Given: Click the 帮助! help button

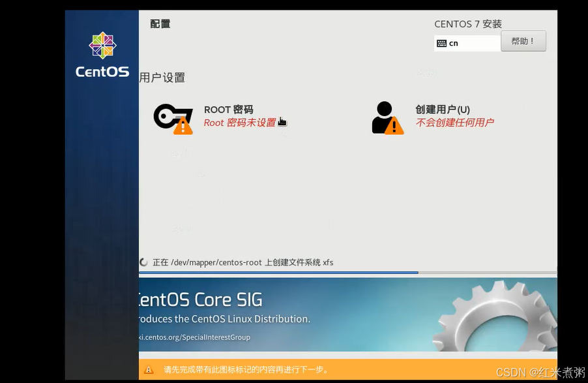Looking at the screenshot, I should [x=523, y=41].
